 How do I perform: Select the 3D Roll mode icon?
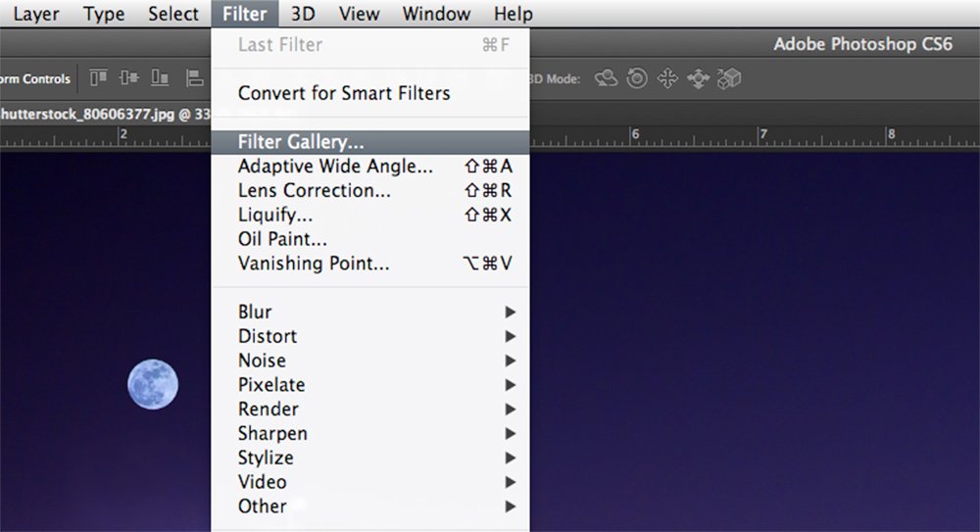[637, 78]
